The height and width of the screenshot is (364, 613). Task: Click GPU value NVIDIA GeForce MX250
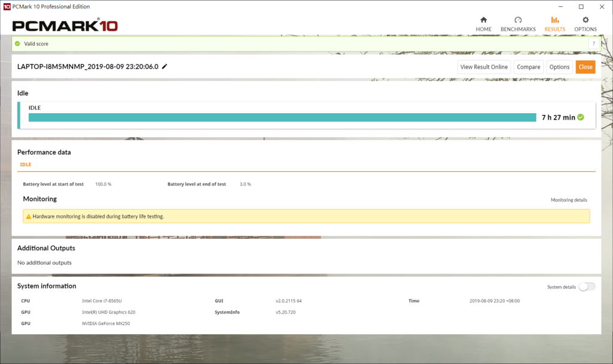click(x=106, y=324)
